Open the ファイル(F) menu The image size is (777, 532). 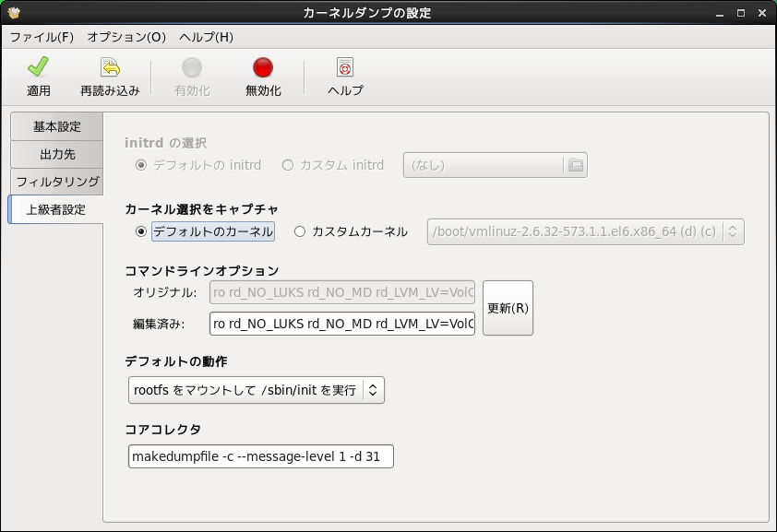point(42,37)
